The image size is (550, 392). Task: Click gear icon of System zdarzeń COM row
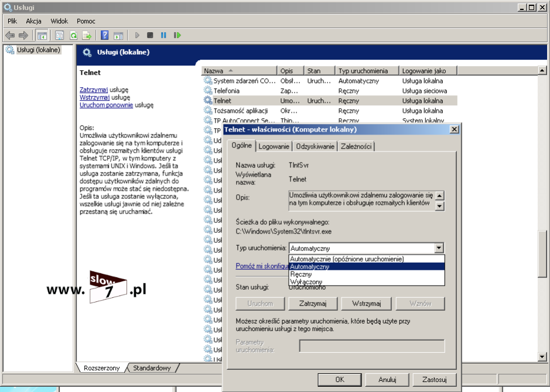[208, 81]
